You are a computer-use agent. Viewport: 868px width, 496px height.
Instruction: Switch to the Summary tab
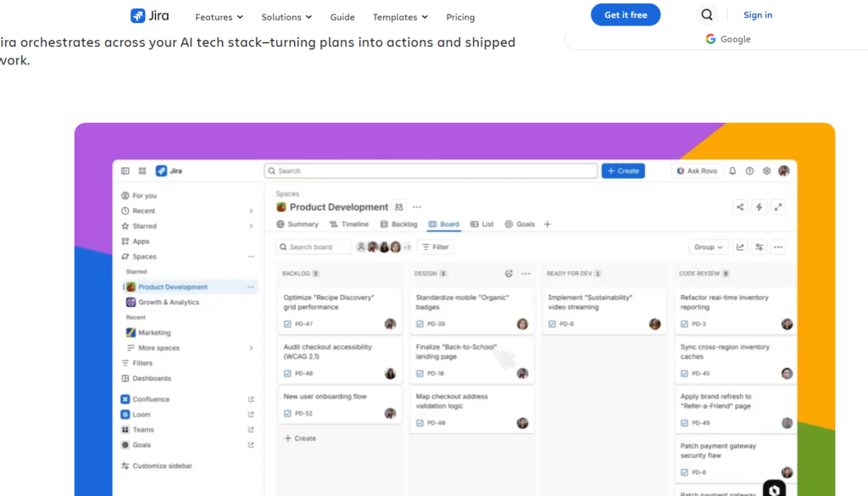click(298, 224)
